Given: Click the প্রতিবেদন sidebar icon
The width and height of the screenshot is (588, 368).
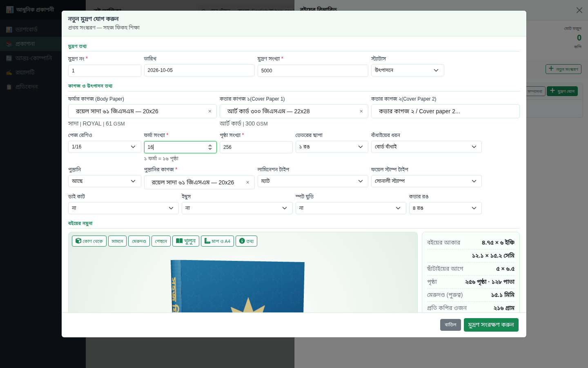Looking at the screenshot, I should coord(9,87).
